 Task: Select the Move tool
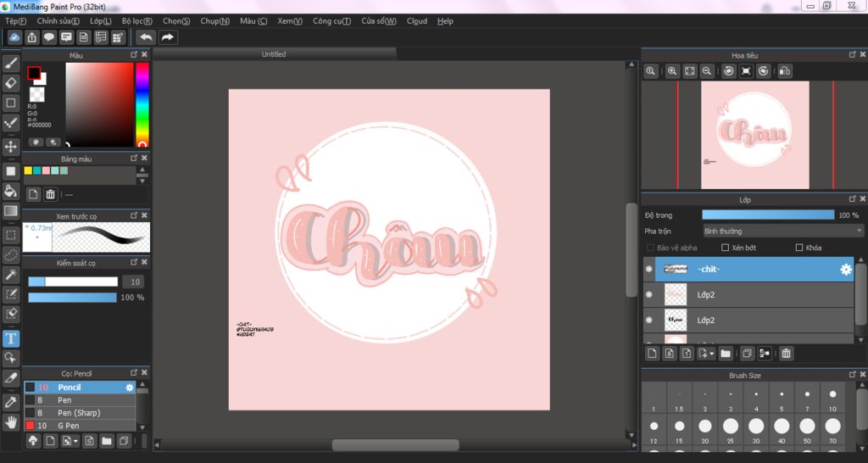[x=10, y=147]
